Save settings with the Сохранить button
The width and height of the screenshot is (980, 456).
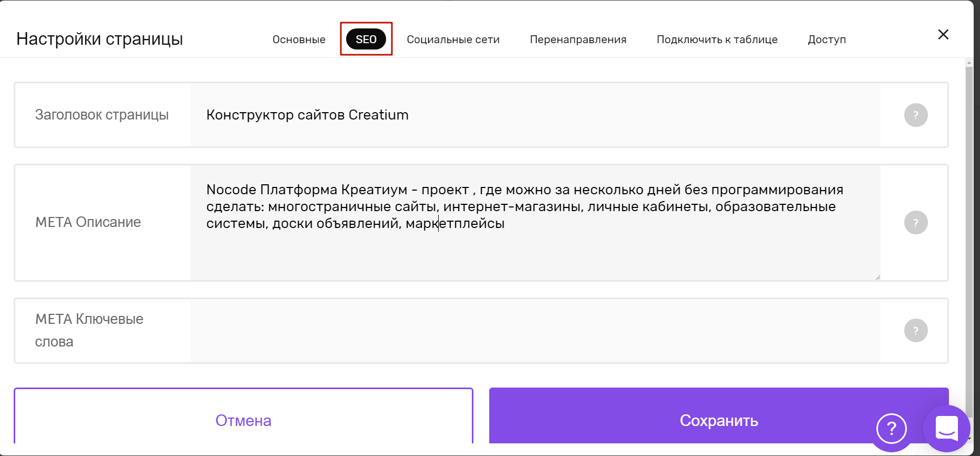click(719, 416)
